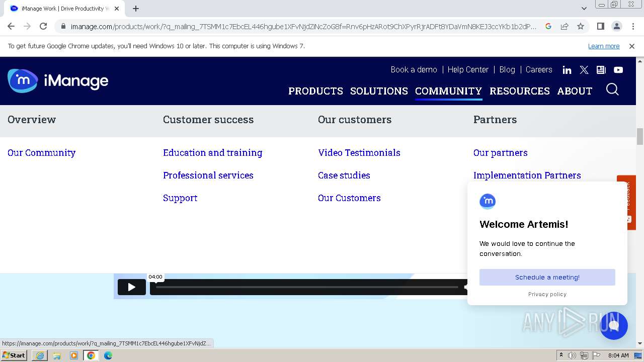Click the system tray volume icon
The width and height of the screenshot is (644, 362).
(572, 355)
